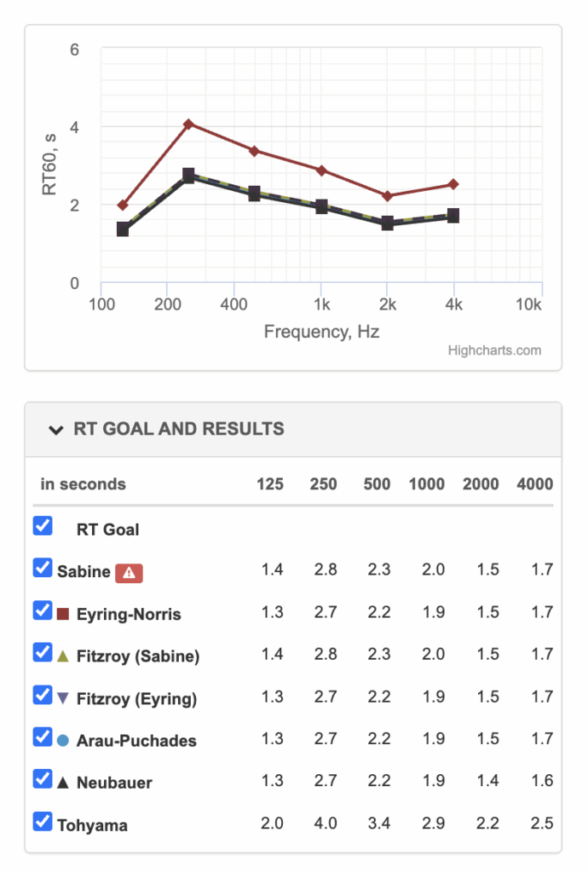This screenshot has height=873, width=588.
Task: Click the Sabine red warning icon
Action: [129, 573]
